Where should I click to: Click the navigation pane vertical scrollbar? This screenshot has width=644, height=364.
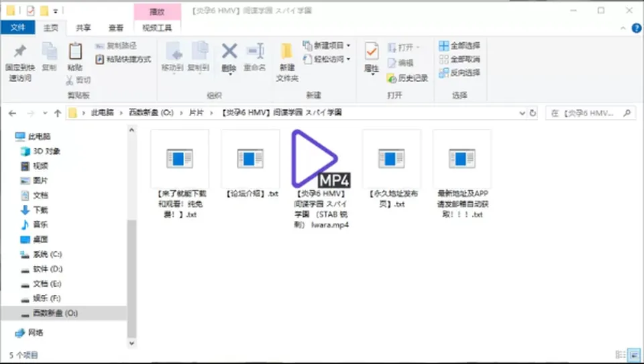pyautogui.click(x=131, y=236)
